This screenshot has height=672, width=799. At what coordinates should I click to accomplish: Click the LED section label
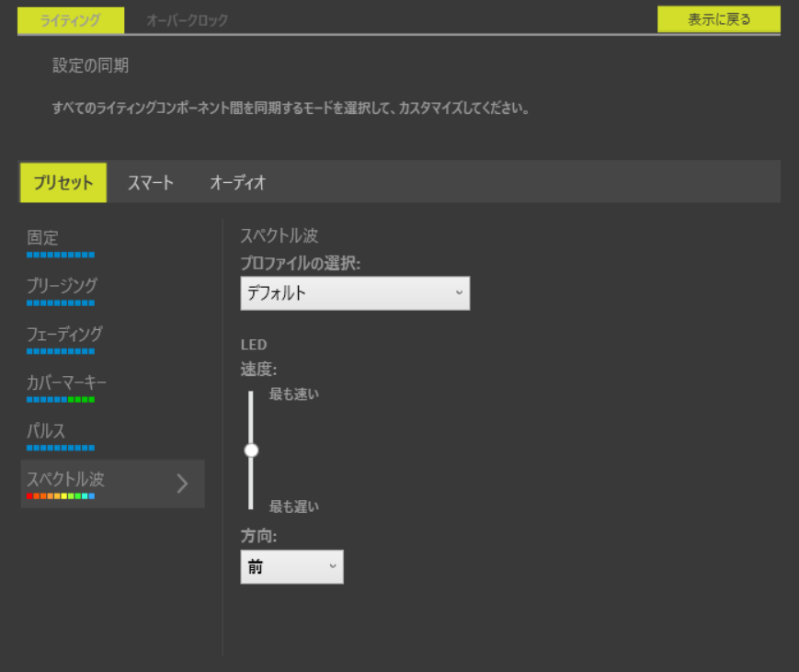254,345
